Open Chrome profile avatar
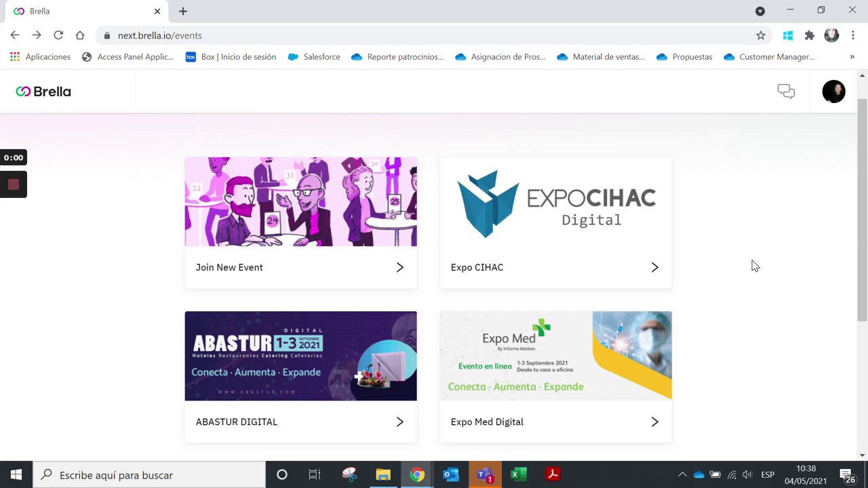Viewport: 868px width, 488px height. tap(831, 35)
